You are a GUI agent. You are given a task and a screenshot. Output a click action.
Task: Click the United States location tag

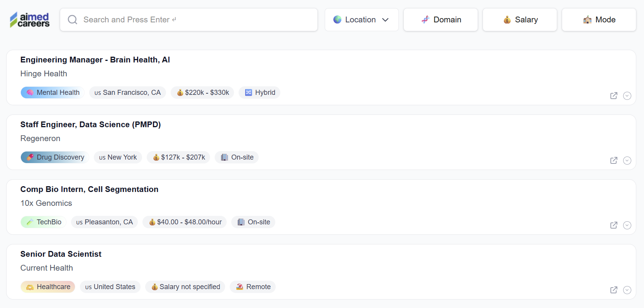(x=110, y=287)
